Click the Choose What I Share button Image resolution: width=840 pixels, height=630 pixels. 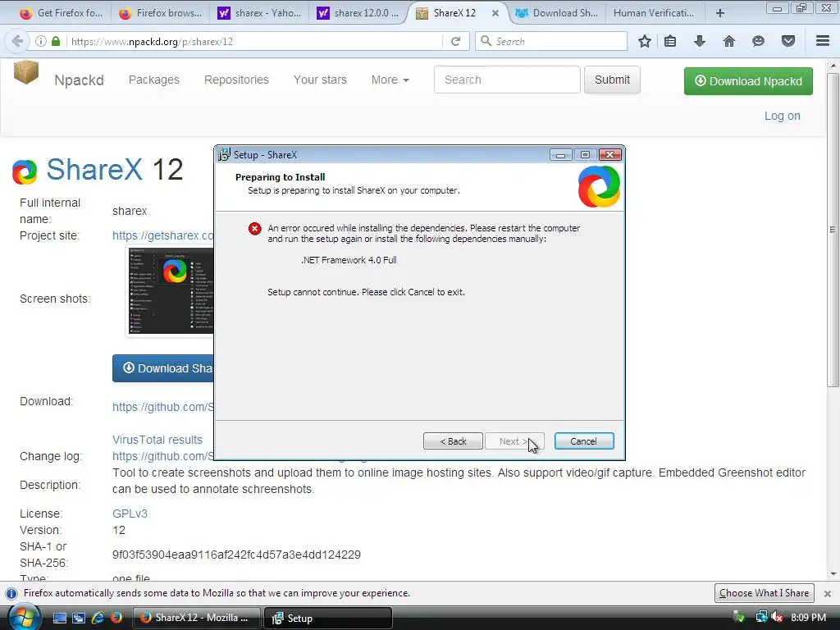click(x=764, y=593)
